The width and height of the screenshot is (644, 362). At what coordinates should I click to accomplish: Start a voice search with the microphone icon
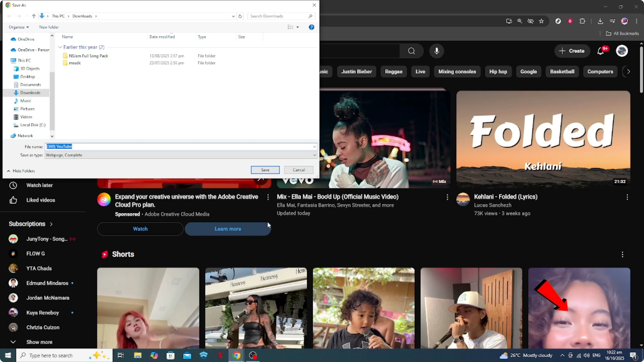click(437, 51)
